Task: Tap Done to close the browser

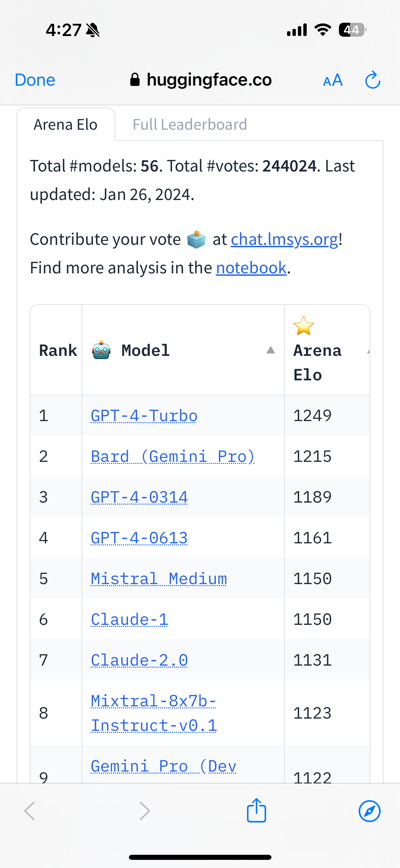Action: point(35,80)
